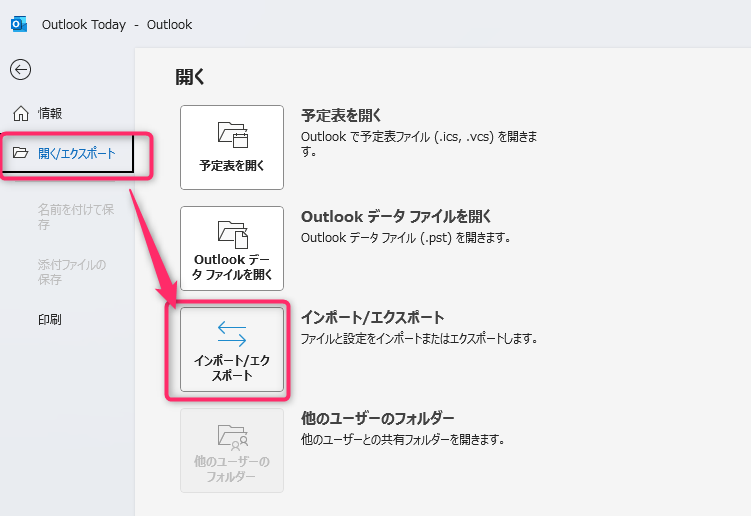Image resolution: width=751 pixels, height=516 pixels.
Task: Select the 開く/エクスポート folder icon
Action: point(21,153)
